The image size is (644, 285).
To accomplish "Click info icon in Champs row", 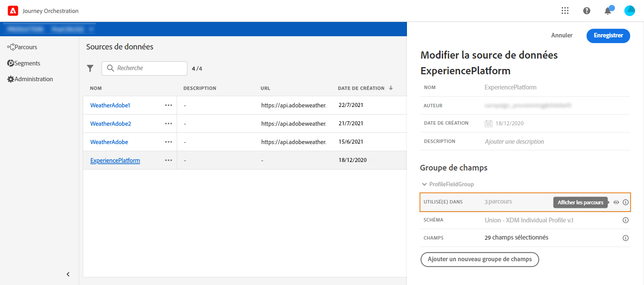I will point(626,238).
